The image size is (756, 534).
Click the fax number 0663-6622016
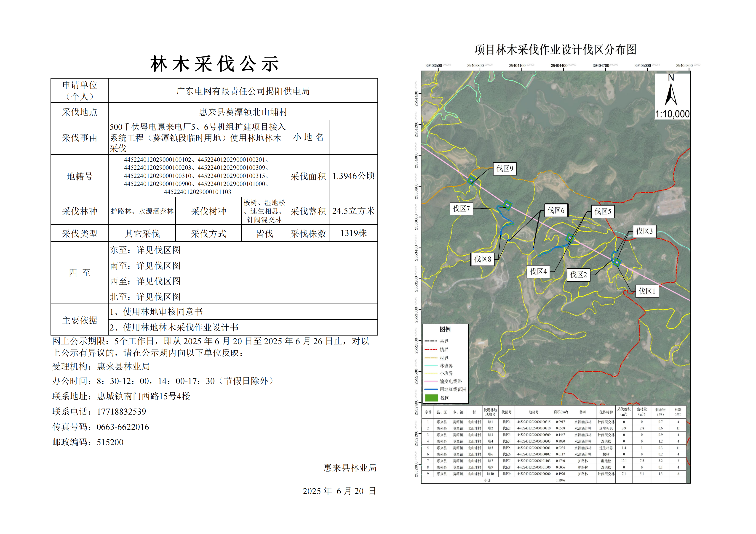coord(123,427)
